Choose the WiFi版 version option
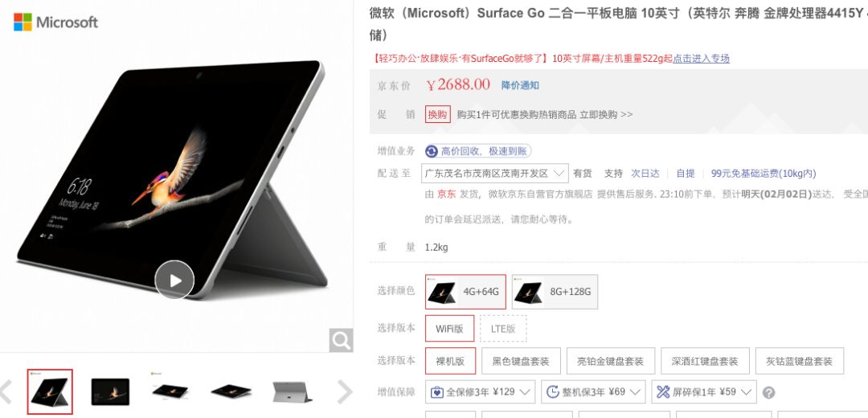 tap(449, 328)
